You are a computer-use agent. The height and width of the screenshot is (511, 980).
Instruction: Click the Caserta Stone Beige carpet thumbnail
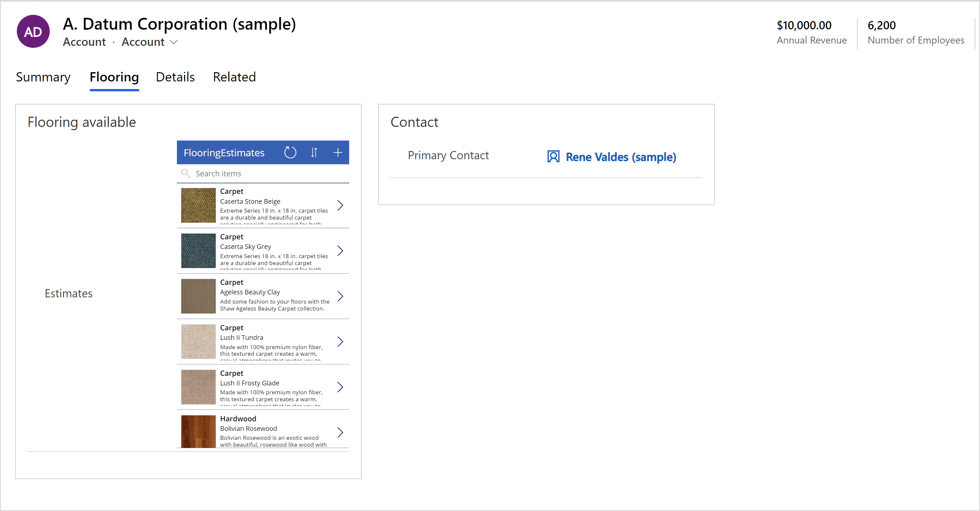[x=197, y=205]
